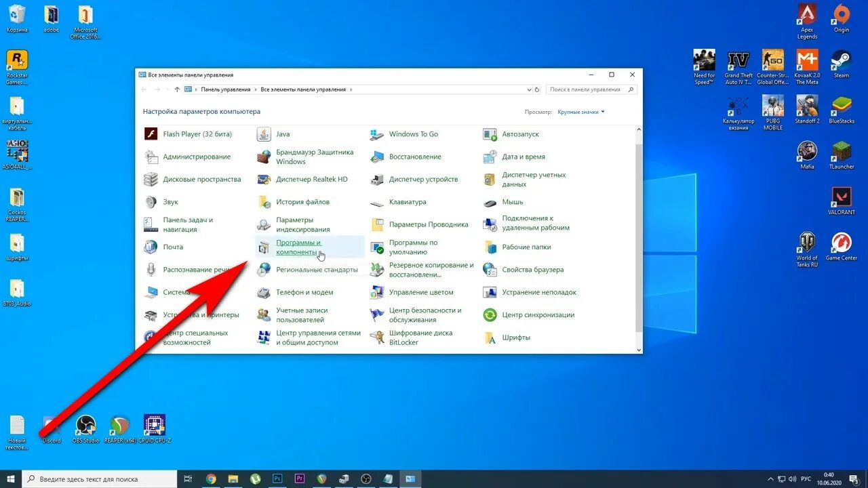Click the taskbar search box
Viewport: 868px width, 488px height.
(100, 479)
